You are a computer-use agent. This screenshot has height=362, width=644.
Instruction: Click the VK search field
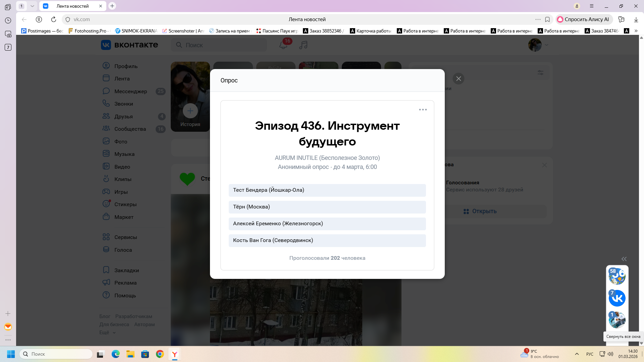[x=219, y=45]
